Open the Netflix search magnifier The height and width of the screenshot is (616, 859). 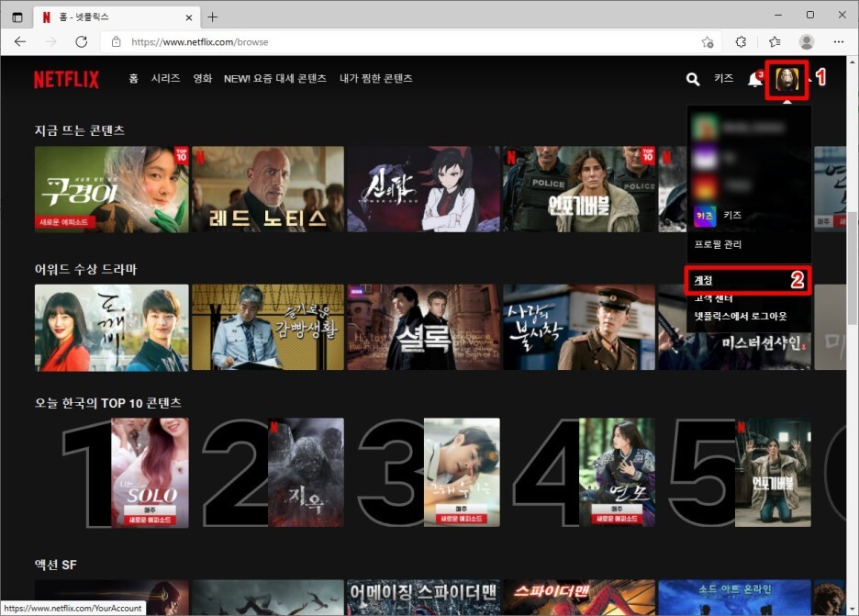pyautogui.click(x=693, y=80)
